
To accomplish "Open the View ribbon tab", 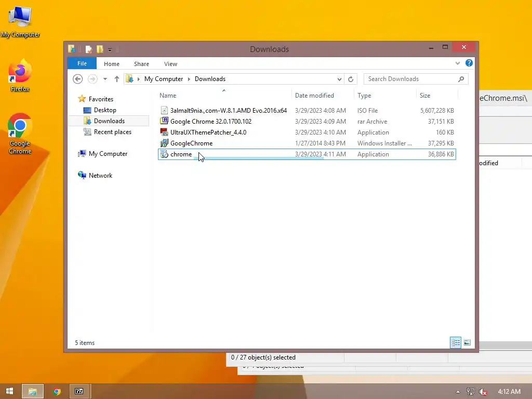I will [x=170, y=64].
